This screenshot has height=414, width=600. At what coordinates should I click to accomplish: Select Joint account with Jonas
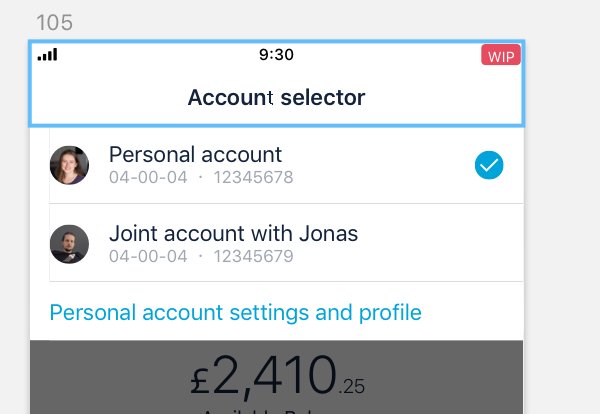click(x=233, y=234)
